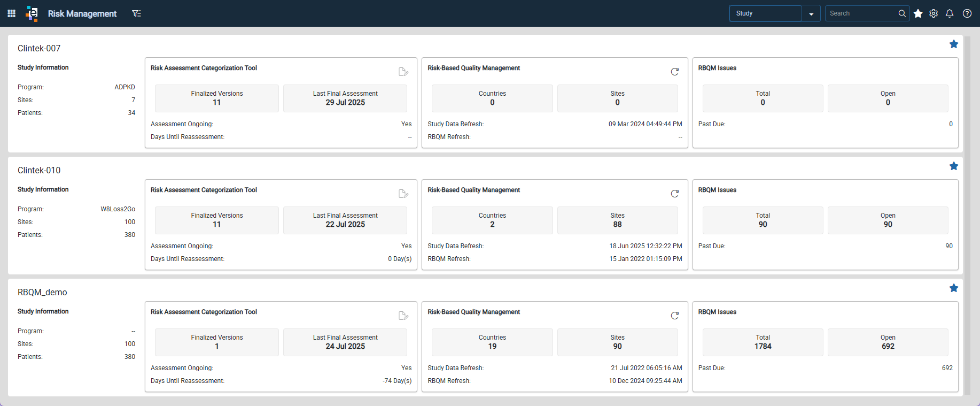Click Clintek-010 Sites 88 tile
Viewport: 980px width, 406px height.
[618, 220]
